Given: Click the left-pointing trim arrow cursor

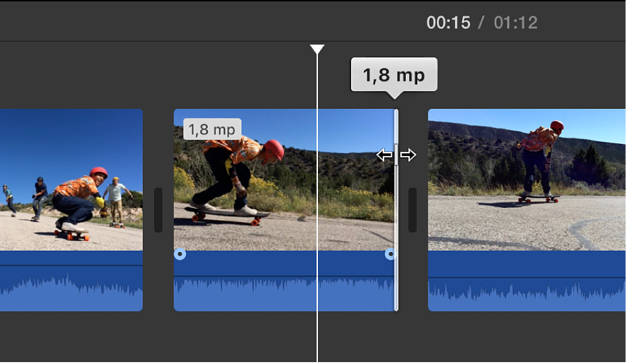Looking at the screenshot, I should click(x=385, y=155).
